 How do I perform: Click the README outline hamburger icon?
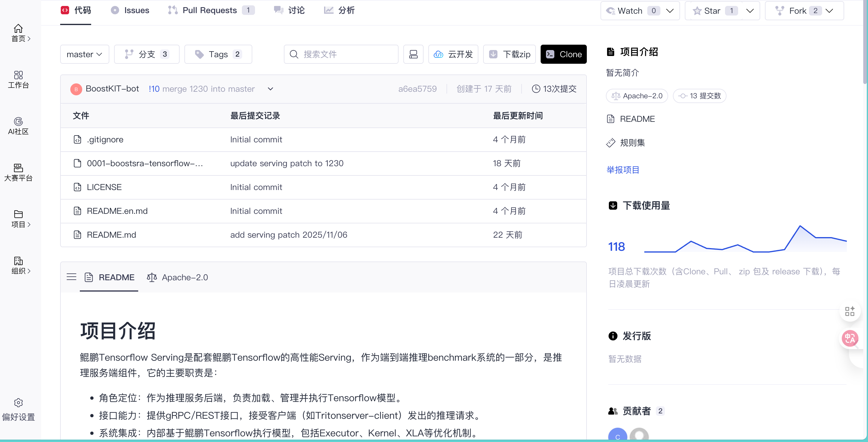click(x=71, y=277)
